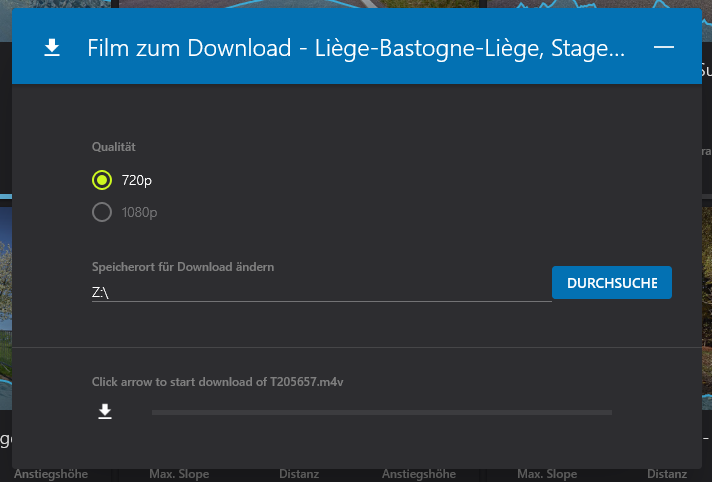The width and height of the screenshot is (712, 482).
Task: Start the download with the arrow icon
Action: tap(105, 412)
